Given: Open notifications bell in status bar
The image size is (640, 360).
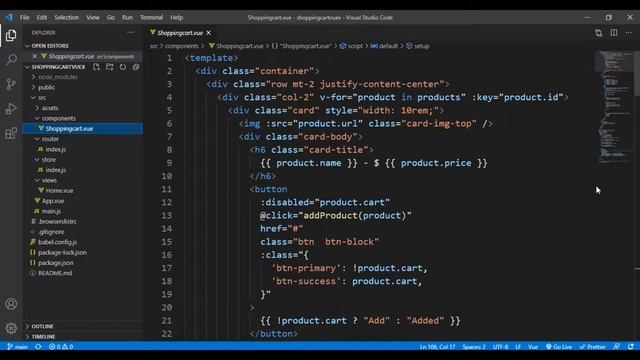Looking at the screenshot, I should (x=631, y=347).
